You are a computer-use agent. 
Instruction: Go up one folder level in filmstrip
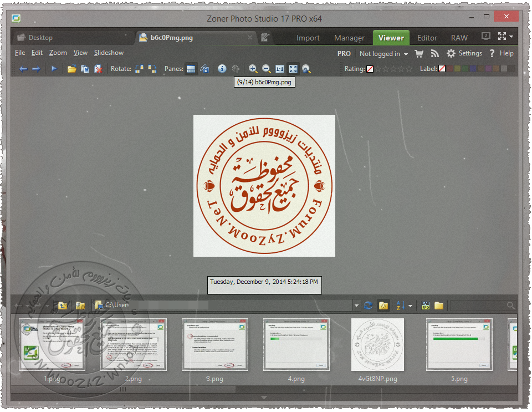63,306
